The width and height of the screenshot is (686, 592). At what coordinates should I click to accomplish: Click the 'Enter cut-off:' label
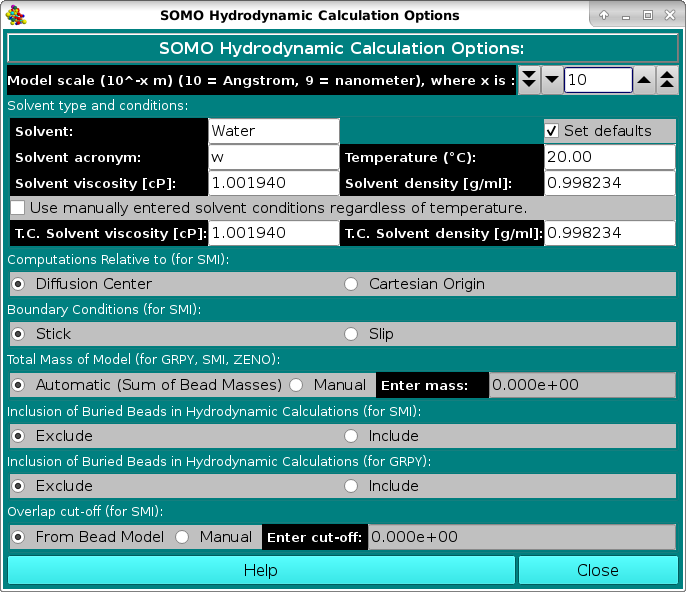pos(315,537)
